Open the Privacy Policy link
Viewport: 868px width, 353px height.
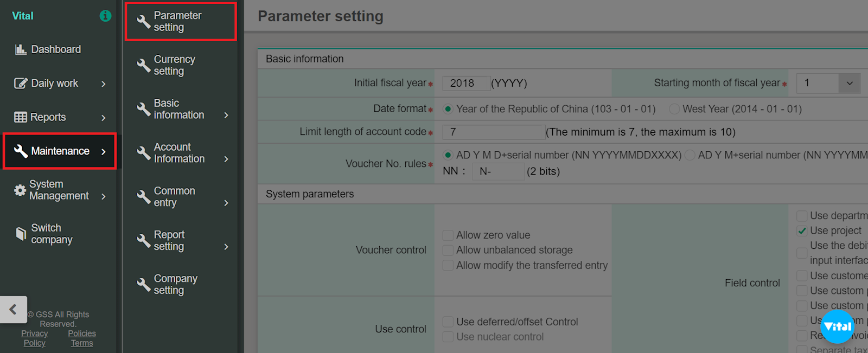coord(35,338)
